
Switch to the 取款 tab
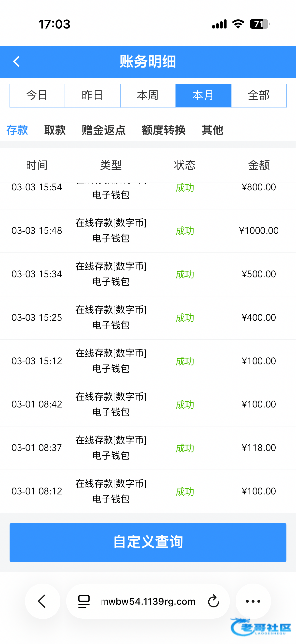point(55,130)
